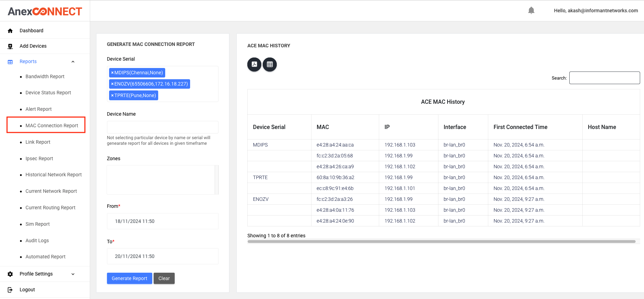Go to Audit Logs
Image resolution: width=644 pixels, height=299 pixels.
[37, 240]
